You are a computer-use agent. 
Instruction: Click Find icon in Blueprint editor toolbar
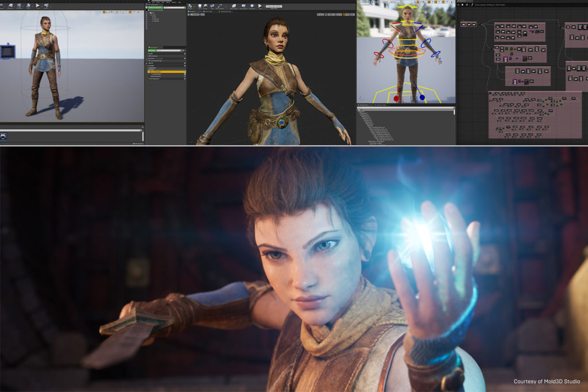(x=212, y=6)
